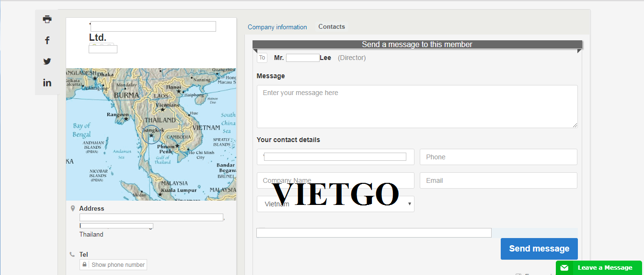
Task: Open the Leave a Message chat widget
Action: pos(598,268)
